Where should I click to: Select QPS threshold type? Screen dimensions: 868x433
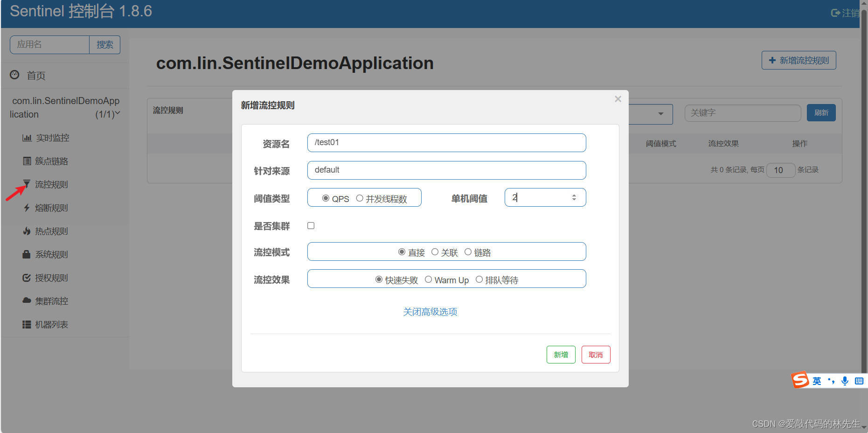326,198
